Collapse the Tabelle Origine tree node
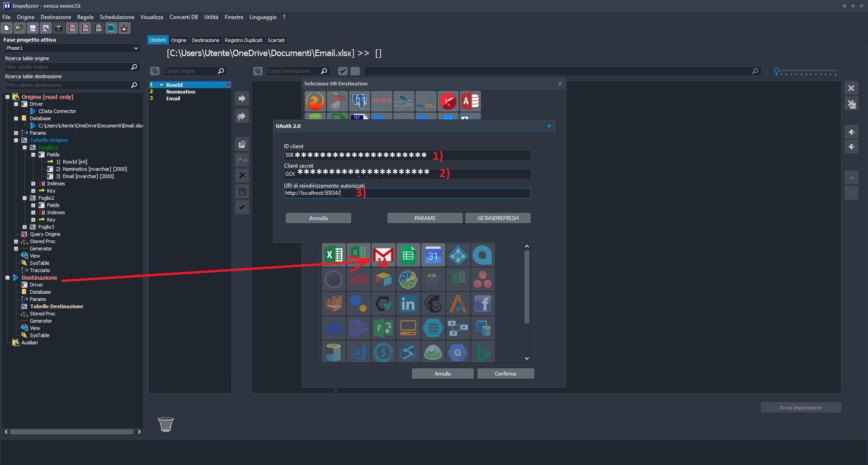This screenshot has width=868, height=465. point(16,140)
